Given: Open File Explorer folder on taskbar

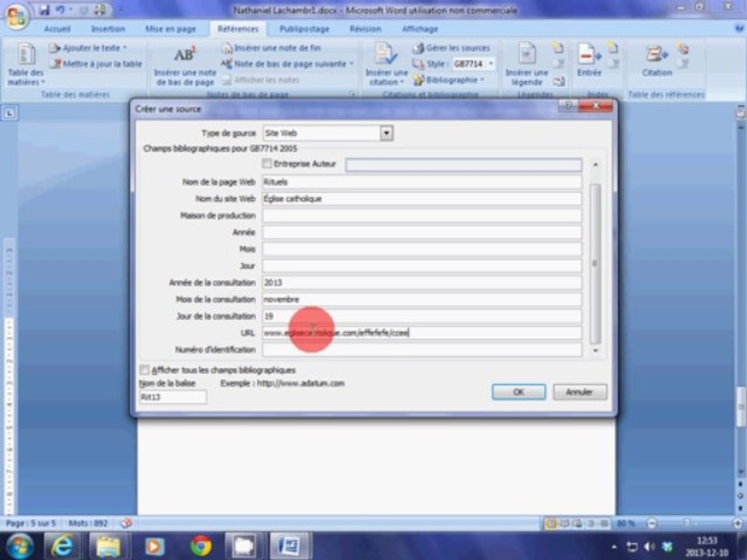Looking at the screenshot, I should point(107,546).
